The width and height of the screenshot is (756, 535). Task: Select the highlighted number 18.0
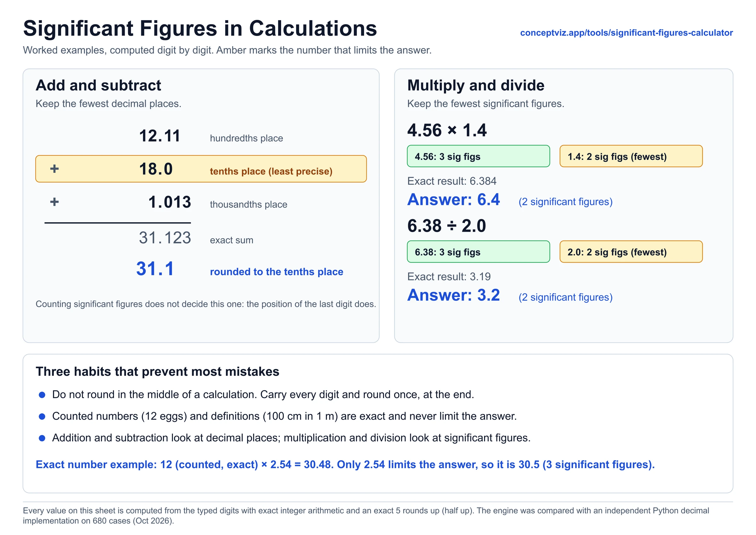click(156, 169)
